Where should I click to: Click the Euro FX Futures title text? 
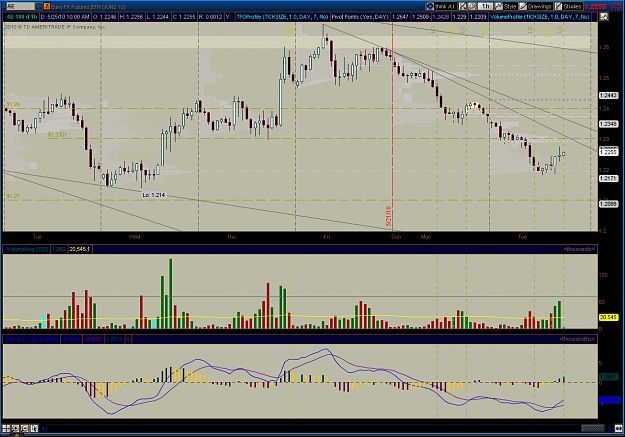(88, 7)
